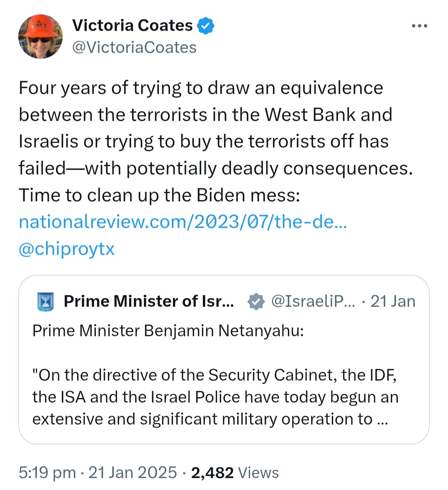Image resolution: width=448 pixels, height=490 pixels.
Task: Click the 21 Jan date on quoted post
Action: coord(393,301)
